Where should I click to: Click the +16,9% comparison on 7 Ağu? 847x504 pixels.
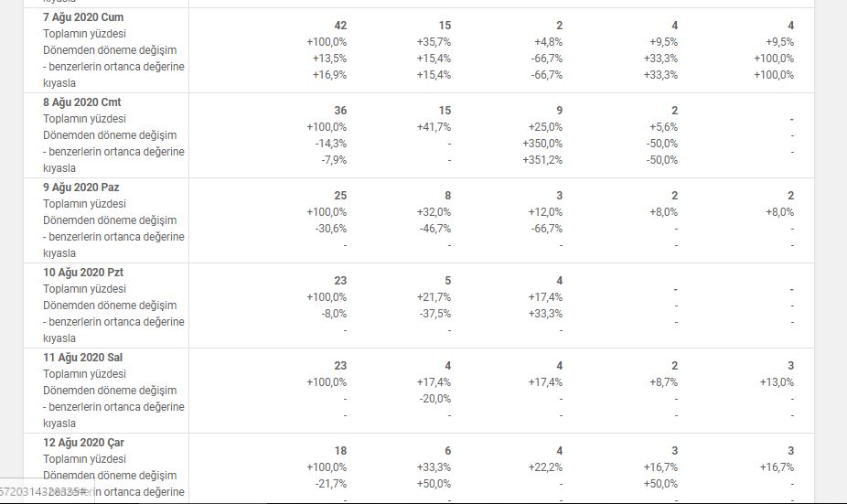pyautogui.click(x=329, y=74)
